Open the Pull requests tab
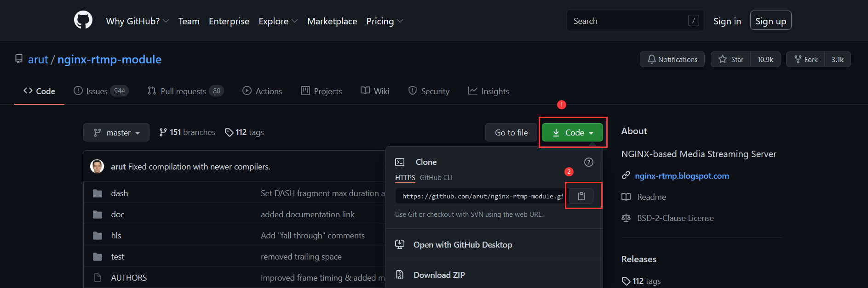This screenshot has height=288, width=868. click(x=185, y=91)
